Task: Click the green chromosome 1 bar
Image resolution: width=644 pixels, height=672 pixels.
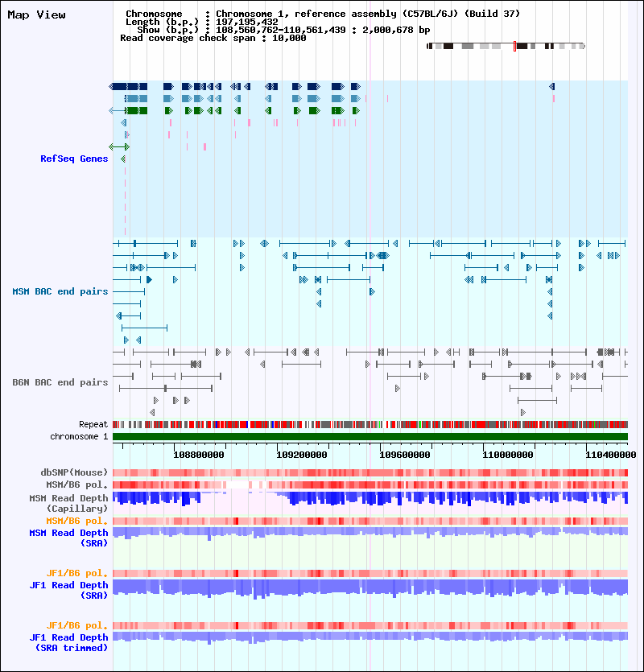Action: (x=370, y=437)
